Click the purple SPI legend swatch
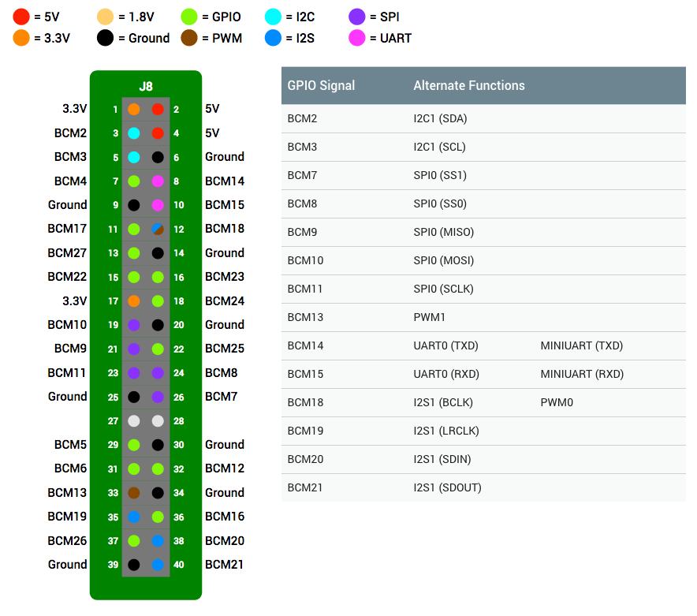 357,17
